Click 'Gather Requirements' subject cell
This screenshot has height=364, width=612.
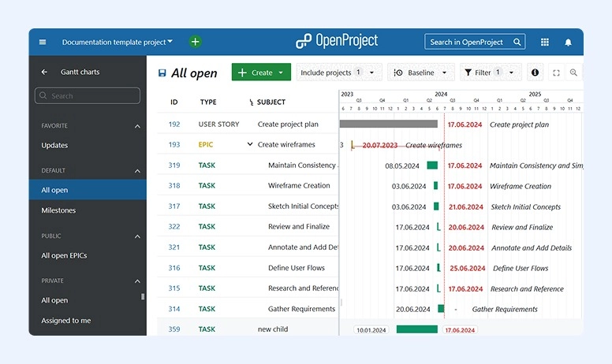point(302,309)
